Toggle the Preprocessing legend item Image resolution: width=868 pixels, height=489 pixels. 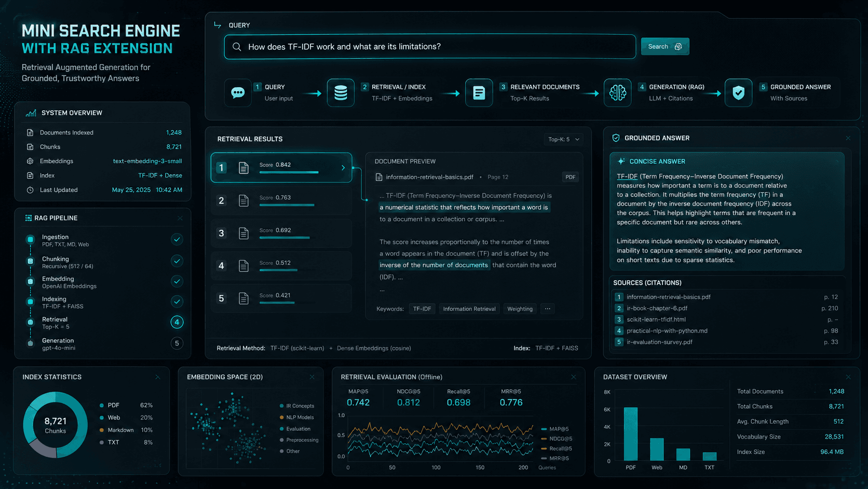[299, 440]
